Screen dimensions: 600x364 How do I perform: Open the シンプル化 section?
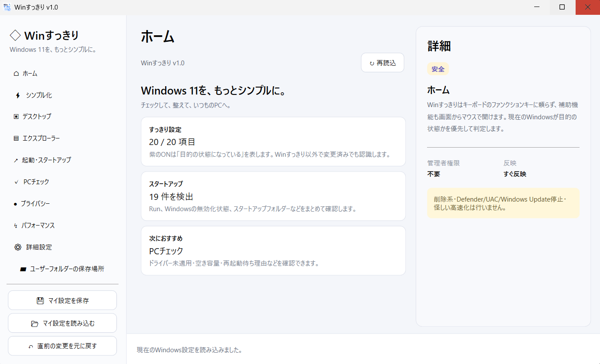click(63, 95)
